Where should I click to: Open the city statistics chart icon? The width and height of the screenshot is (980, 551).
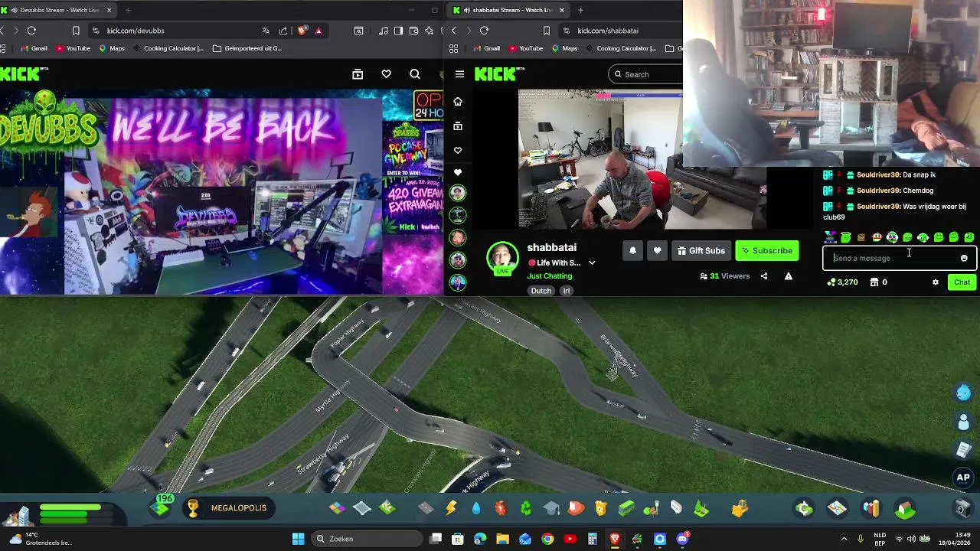tap(871, 508)
